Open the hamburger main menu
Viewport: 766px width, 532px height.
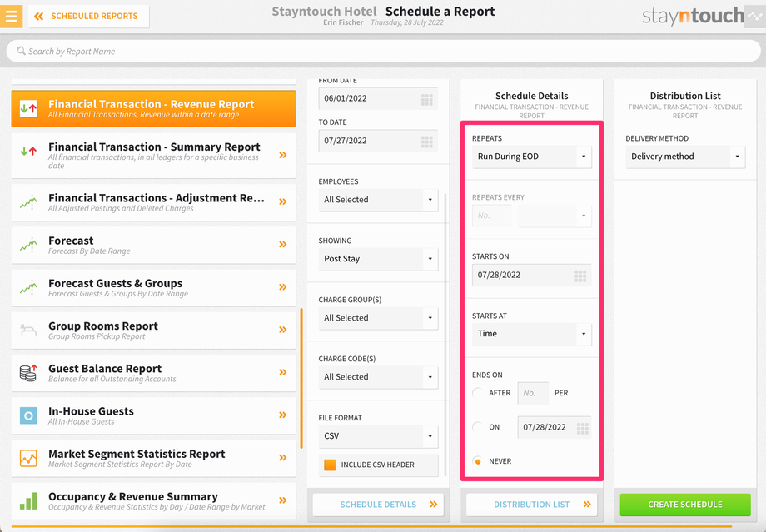(11, 16)
